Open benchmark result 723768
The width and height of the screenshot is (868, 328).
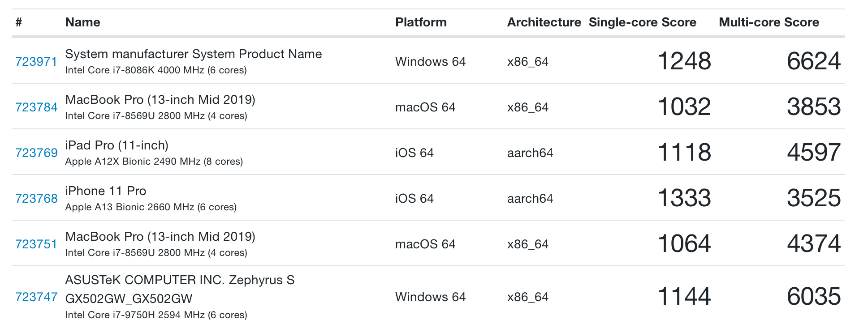click(36, 199)
